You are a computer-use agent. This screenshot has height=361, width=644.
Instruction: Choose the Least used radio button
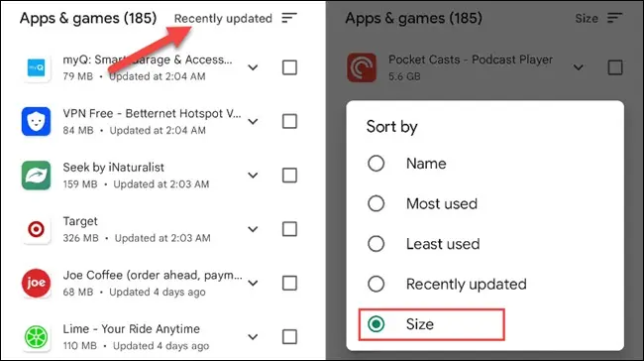pos(376,244)
